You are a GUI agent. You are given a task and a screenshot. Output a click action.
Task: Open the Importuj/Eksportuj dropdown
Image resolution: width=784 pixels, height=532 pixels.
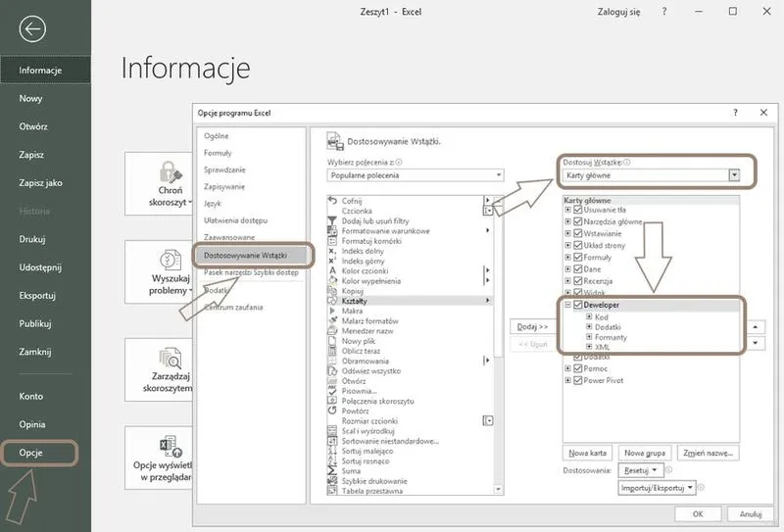657,488
